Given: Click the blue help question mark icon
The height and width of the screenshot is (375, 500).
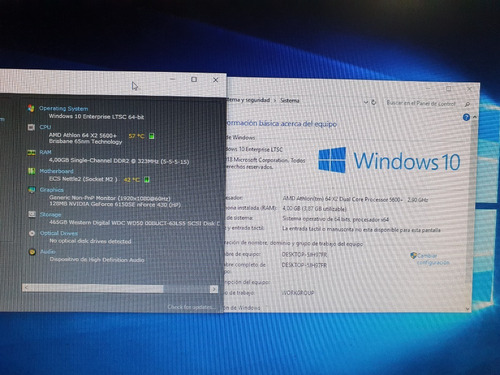Looking at the screenshot, I should pyautogui.click(x=466, y=117).
